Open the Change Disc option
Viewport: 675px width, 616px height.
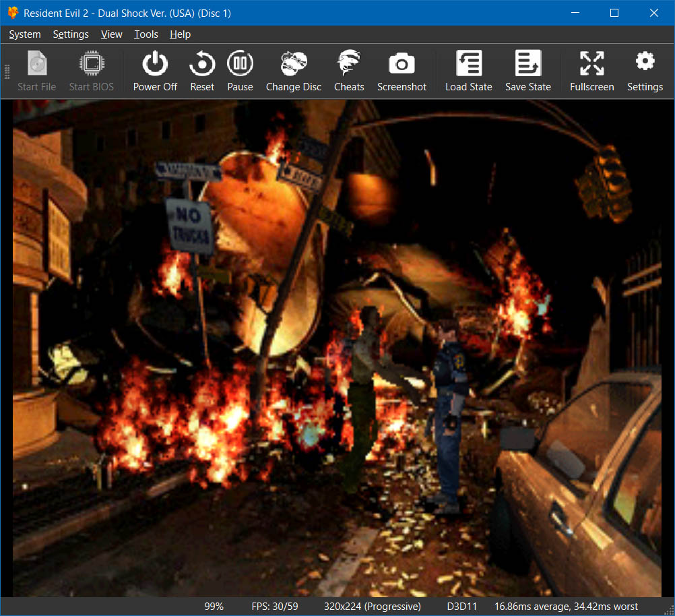[294, 71]
